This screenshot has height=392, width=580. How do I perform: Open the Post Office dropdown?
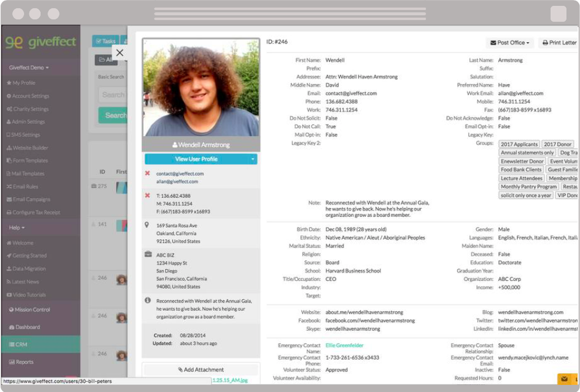coord(509,43)
